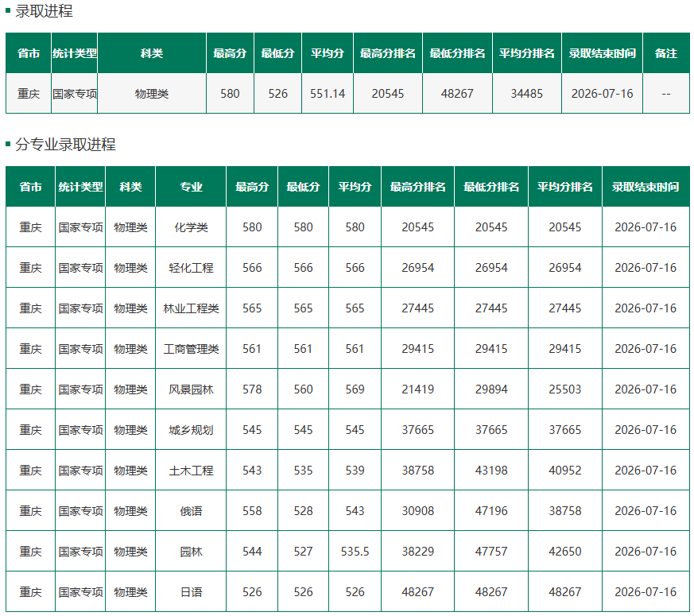Click the 录取进程 section heading
Viewport: 694px width, 616px height.
tap(44, 10)
